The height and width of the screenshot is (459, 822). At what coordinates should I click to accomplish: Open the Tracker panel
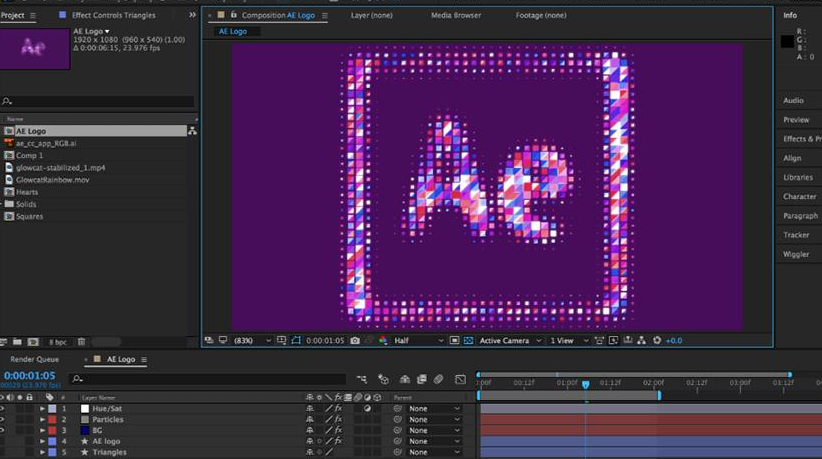coord(796,235)
